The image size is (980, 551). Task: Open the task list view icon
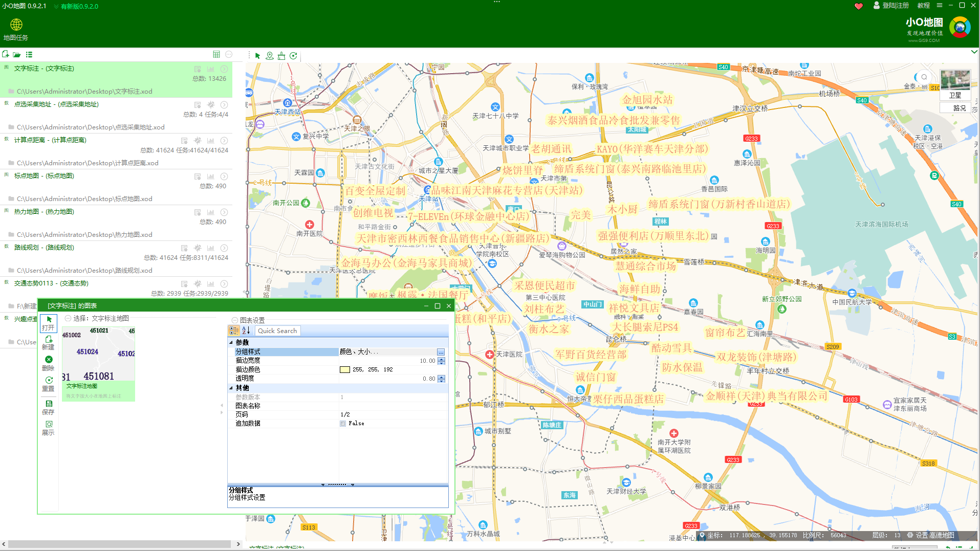tap(29, 54)
